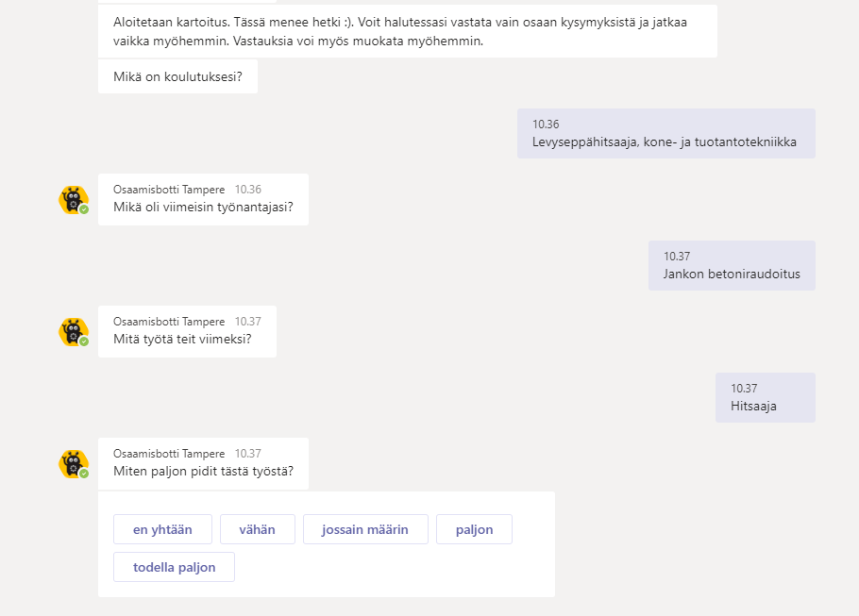859x616 pixels.
Task: Select 'todella paljon' answer option
Action: pos(174,567)
